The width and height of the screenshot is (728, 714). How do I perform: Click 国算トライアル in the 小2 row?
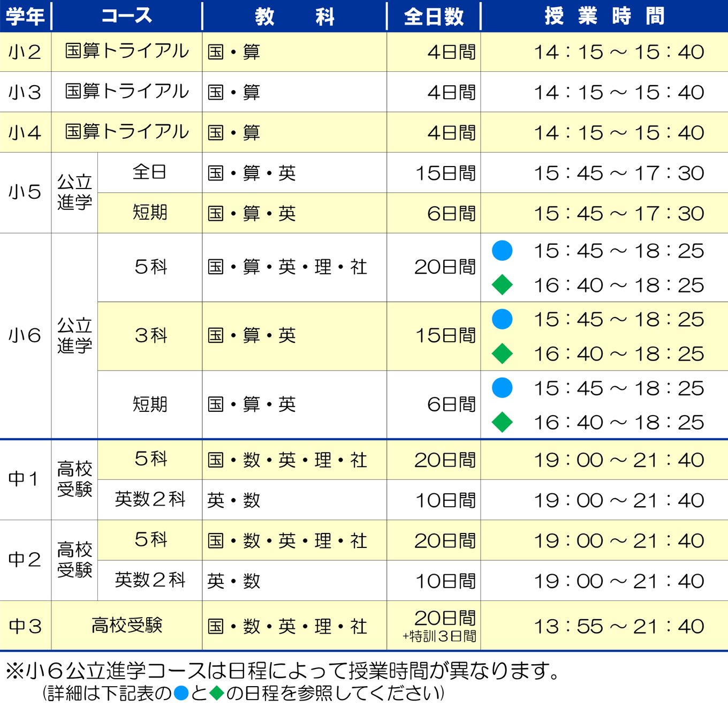coord(127,51)
